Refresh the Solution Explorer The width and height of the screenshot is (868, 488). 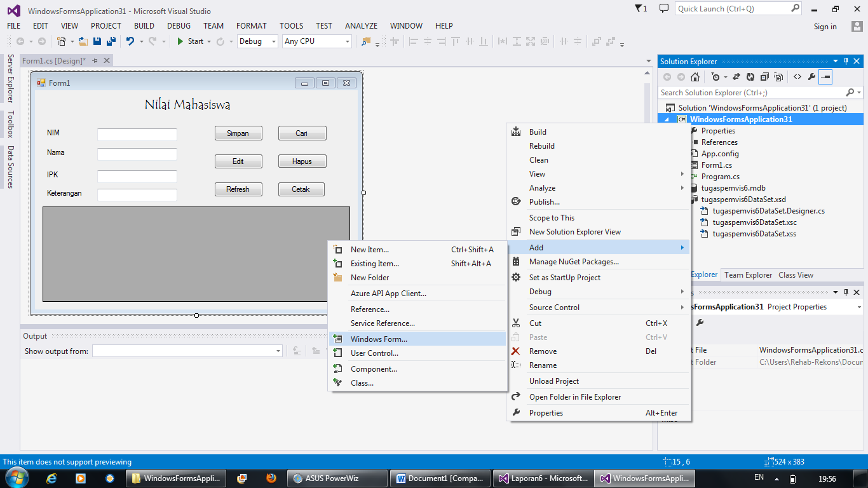coord(750,77)
